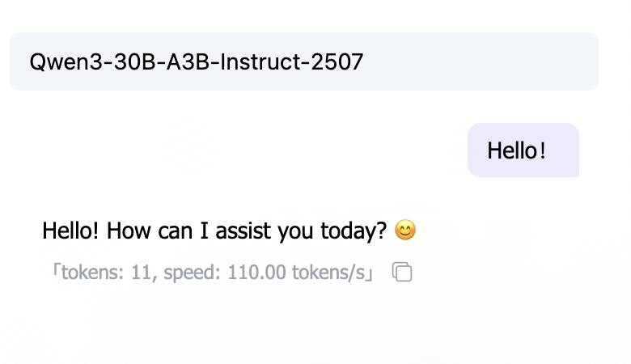Click the copy response icon

pos(402,273)
